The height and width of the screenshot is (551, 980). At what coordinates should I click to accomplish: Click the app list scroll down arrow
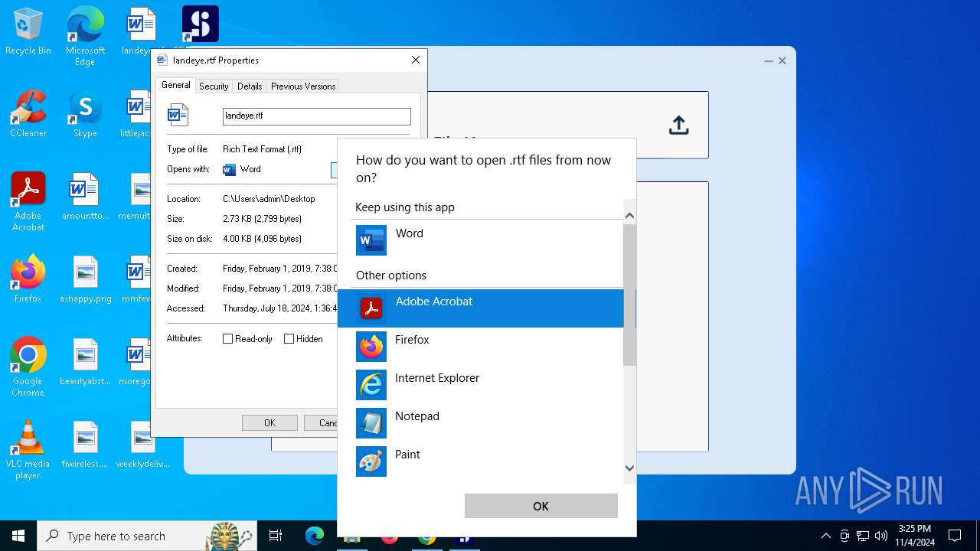[629, 468]
